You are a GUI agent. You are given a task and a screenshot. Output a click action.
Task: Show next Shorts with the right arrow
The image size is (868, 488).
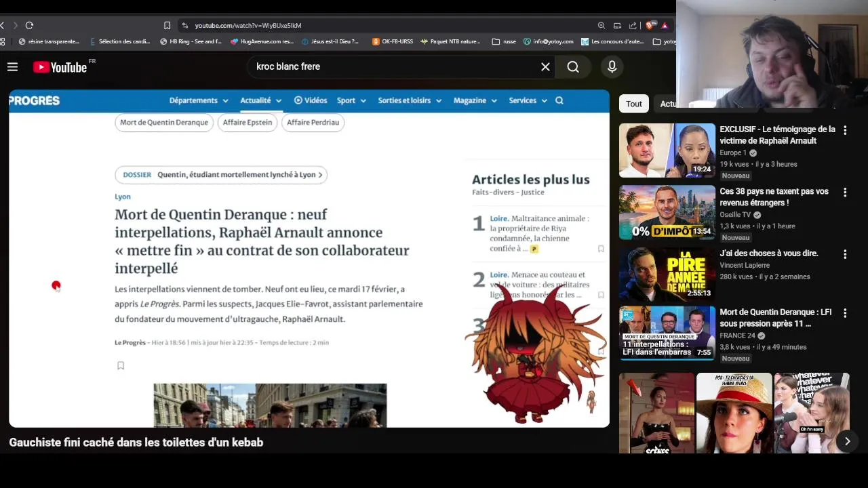point(847,441)
